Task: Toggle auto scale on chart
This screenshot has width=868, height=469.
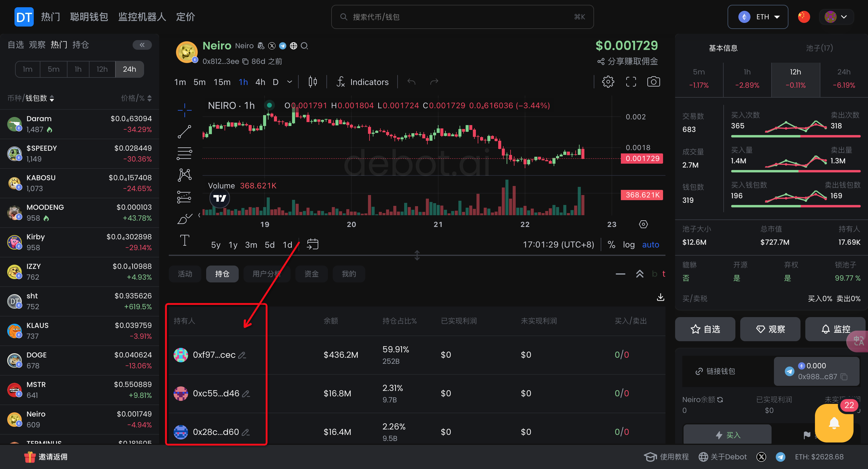Action: [x=650, y=245]
